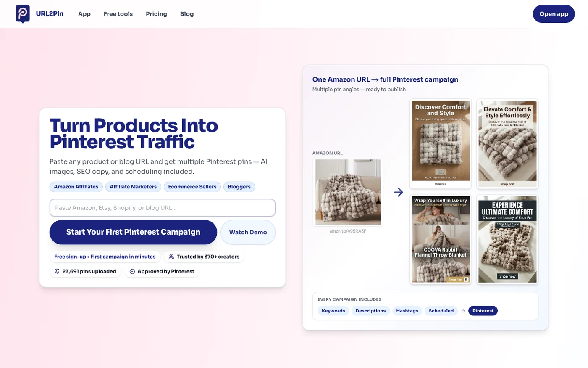Viewport: 588px width, 368px height.
Task: Click the amzn.to/495RA3F link text
Action: coord(348,231)
